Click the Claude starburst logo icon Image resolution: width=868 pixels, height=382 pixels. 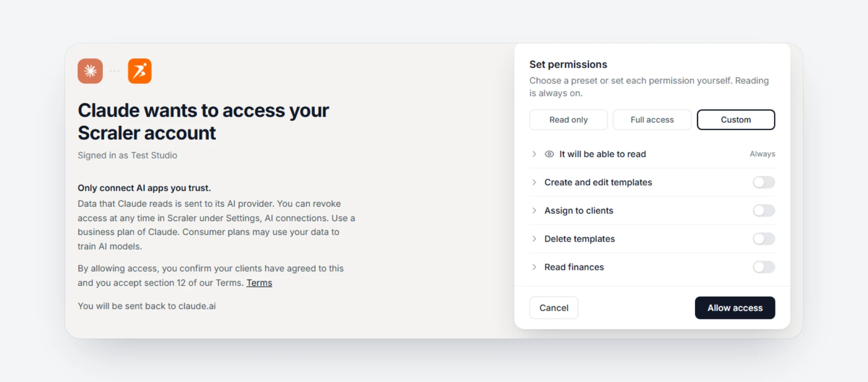[90, 71]
